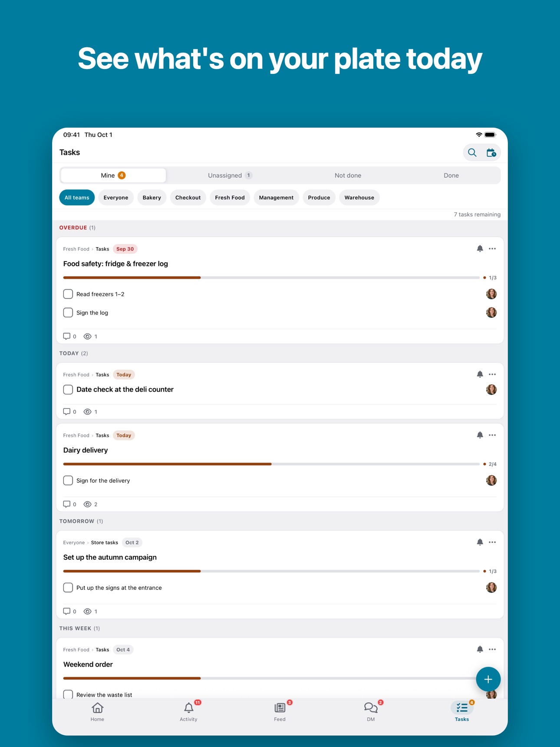Tap the bell on Dairy delivery task
This screenshot has height=747, width=560.
(x=480, y=435)
